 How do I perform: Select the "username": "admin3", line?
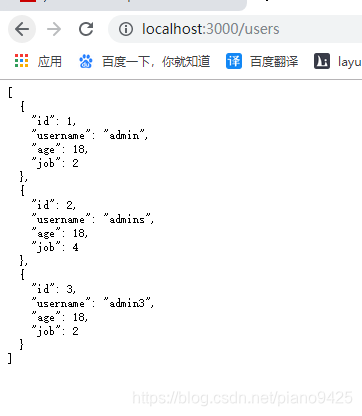(x=93, y=303)
